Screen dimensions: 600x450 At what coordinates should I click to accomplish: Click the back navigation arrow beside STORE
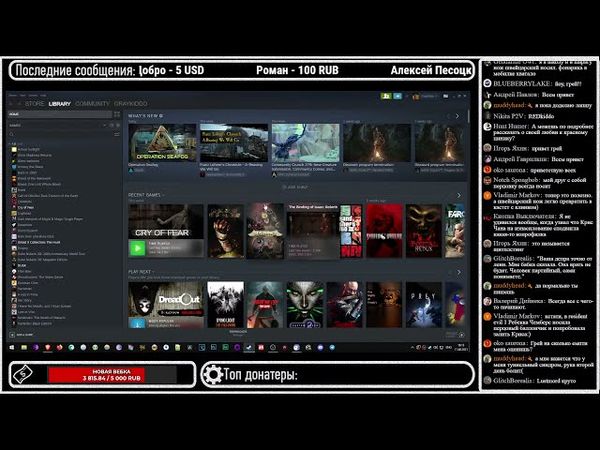(x=11, y=104)
